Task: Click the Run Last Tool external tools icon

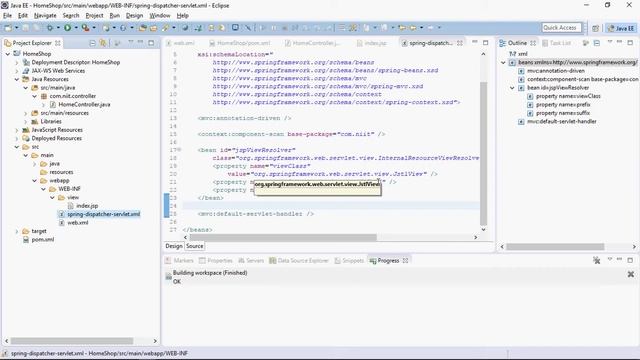Action: pyautogui.click(x=85, y=28)
